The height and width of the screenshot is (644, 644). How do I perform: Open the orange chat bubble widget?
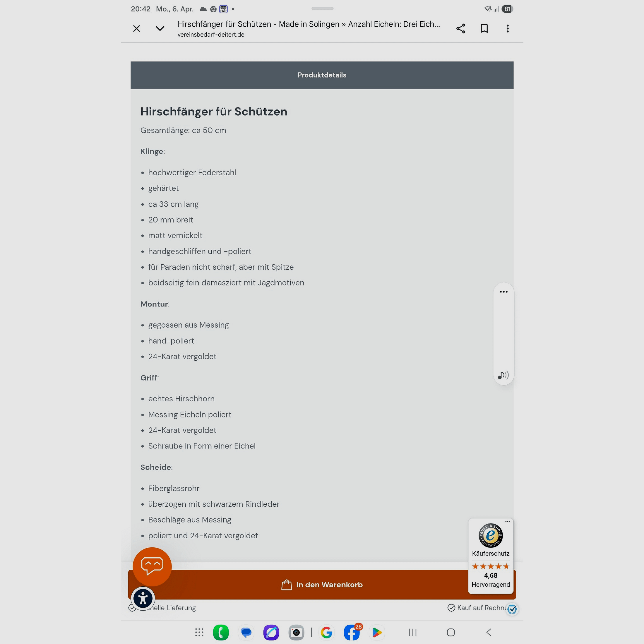click(152, 567)
